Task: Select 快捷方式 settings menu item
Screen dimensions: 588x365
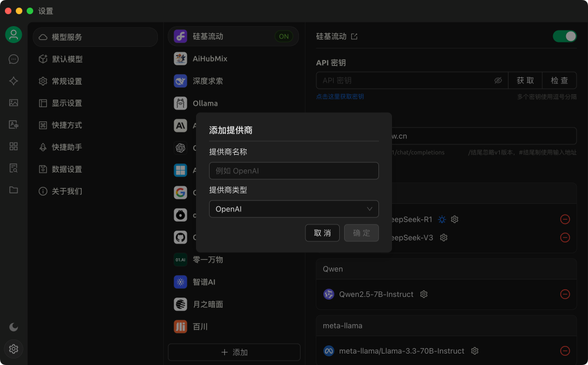Action: point(95,125)
